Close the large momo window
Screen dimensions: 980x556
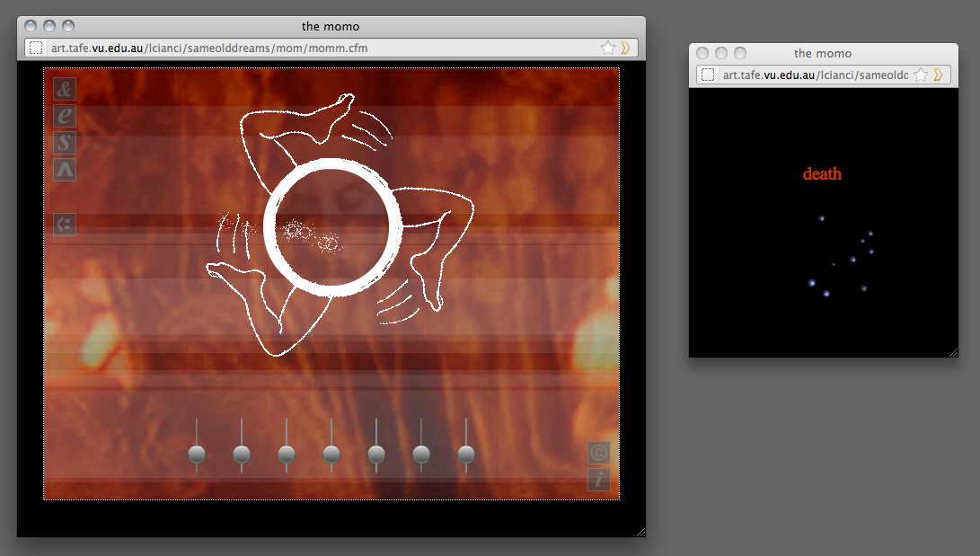(31, 26)
